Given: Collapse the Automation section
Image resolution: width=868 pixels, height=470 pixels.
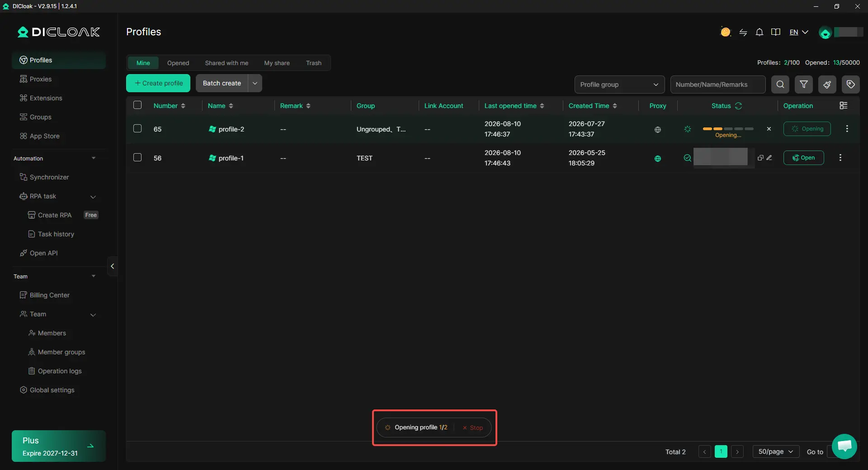Looking at the screenshot, I should [94, 158].
